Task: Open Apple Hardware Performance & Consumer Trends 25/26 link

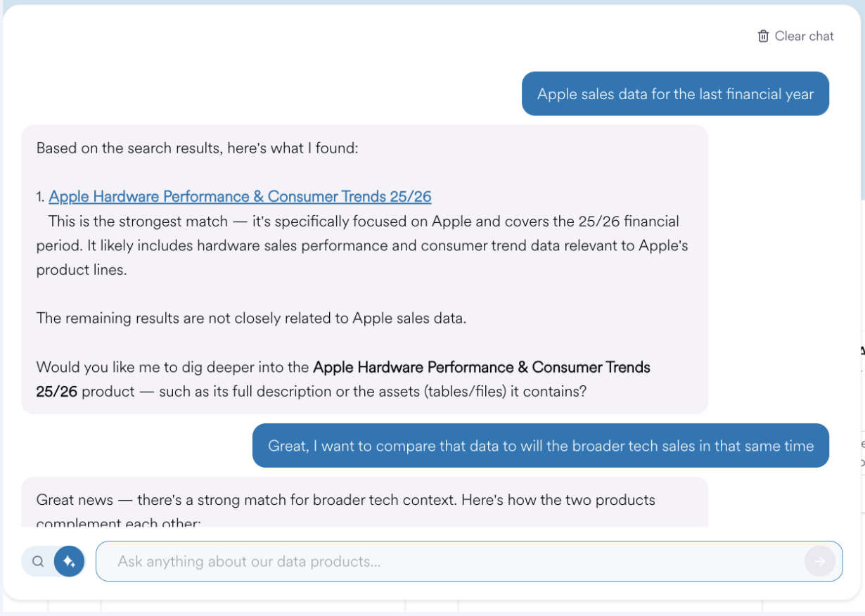Action: click(240, 196)
